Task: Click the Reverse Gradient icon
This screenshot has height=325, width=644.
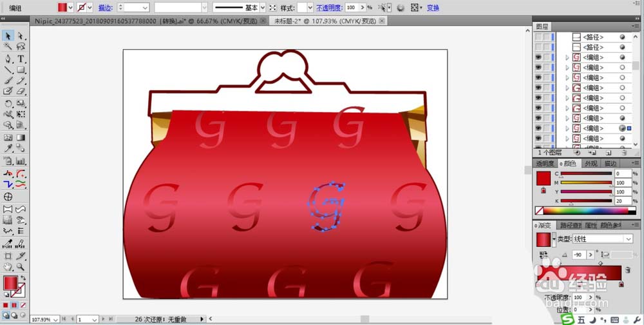Action: [x=544, y=255]
